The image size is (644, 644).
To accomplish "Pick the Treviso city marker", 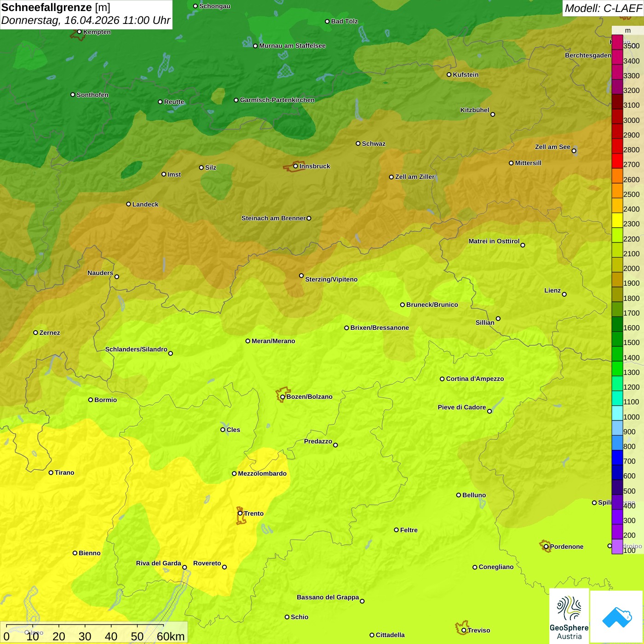I will tap(464, 630).
